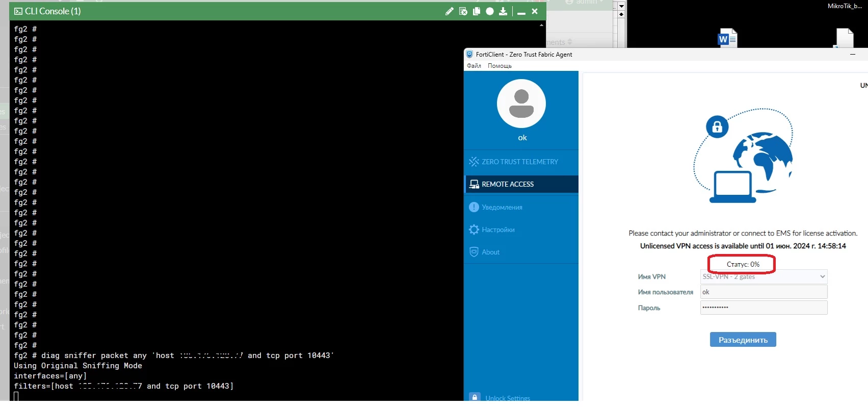Open the Файл menu in FortiClient

pyautogui.click(x=474, y=66)
